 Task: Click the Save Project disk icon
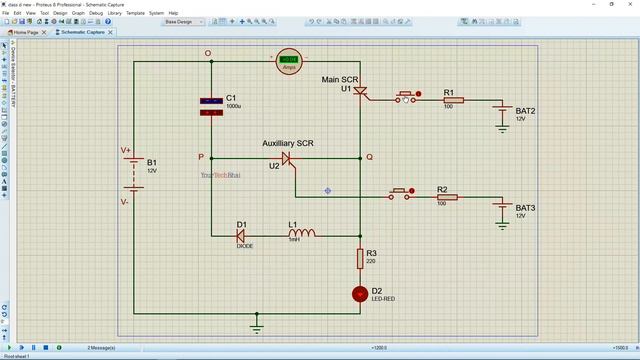[x=22, y=22]
